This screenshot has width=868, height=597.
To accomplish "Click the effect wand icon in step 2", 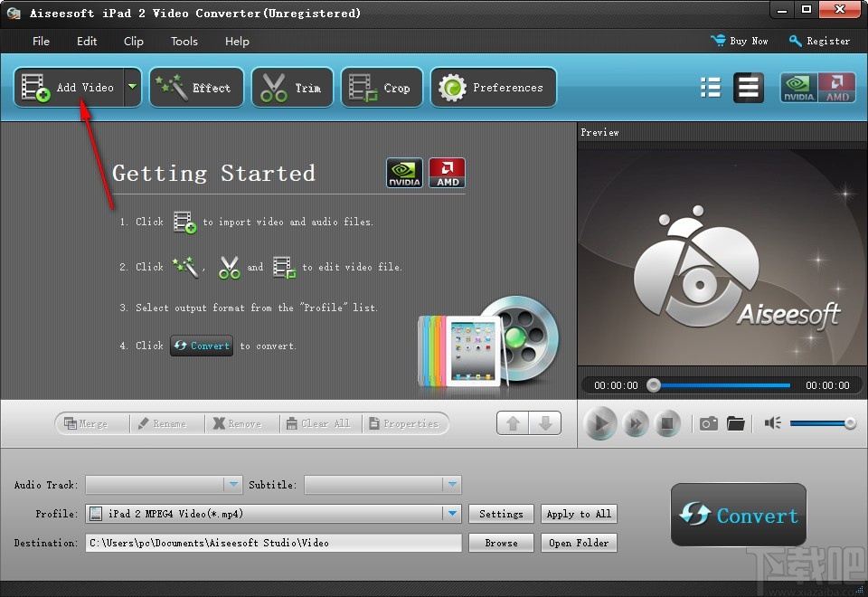I will coord(185,267).
